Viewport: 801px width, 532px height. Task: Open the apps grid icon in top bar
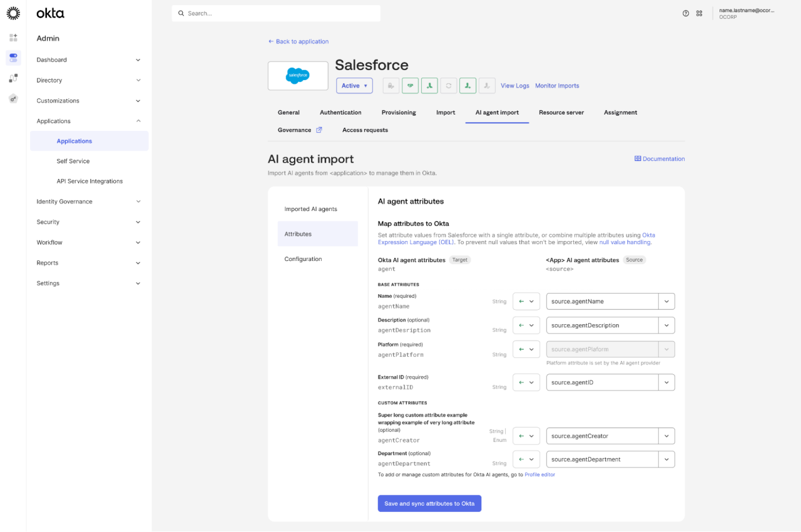700,13
